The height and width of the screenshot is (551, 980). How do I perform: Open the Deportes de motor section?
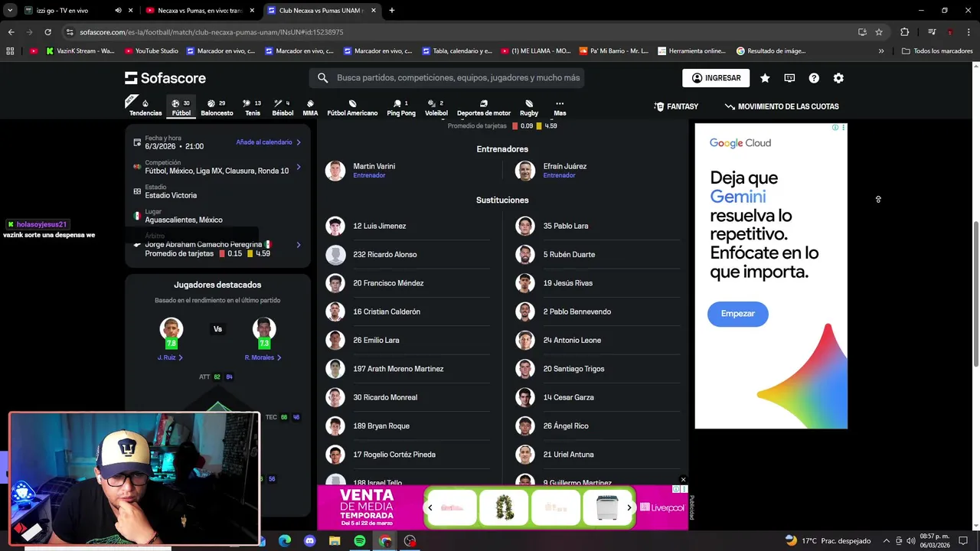pos(484,107)
